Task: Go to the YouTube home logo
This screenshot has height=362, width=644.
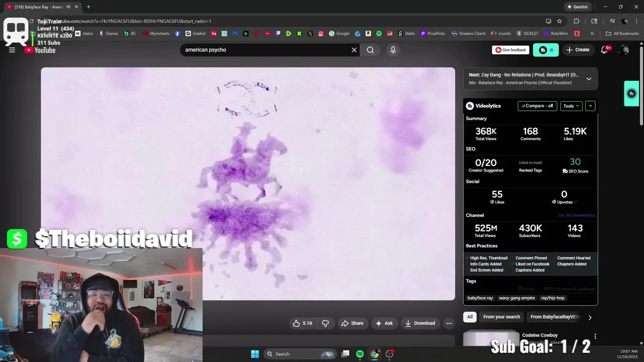Action: coord(40,50)
